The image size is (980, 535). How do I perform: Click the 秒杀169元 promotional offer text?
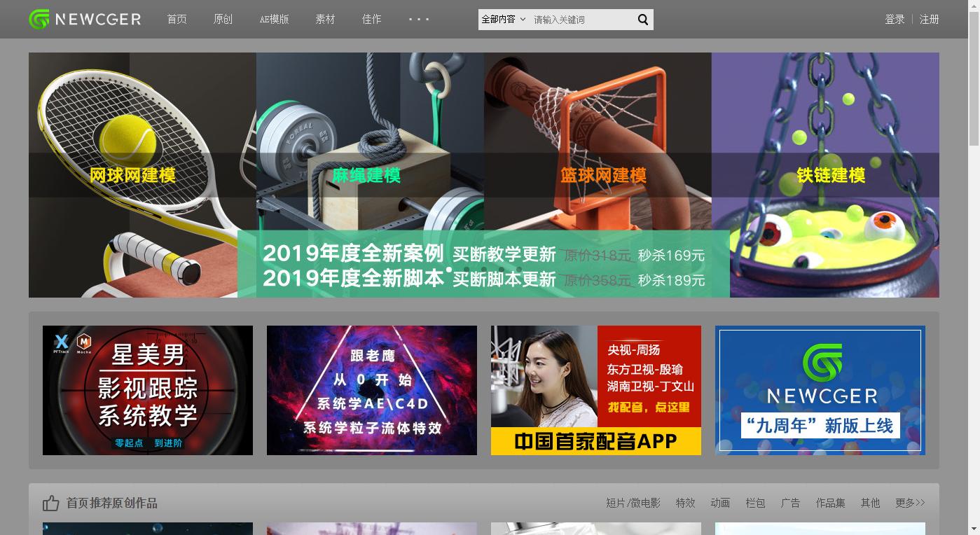(x=670, y=255)
